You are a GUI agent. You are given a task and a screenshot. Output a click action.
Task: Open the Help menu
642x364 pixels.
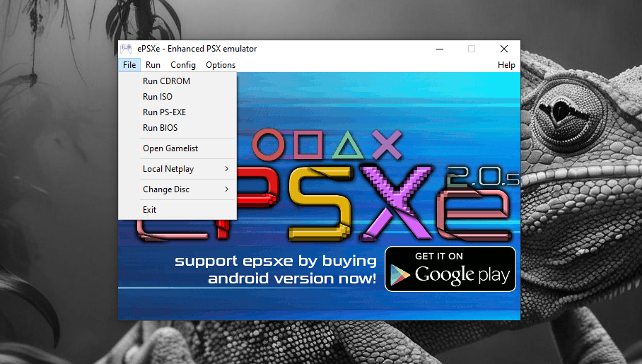click(506, 65)
